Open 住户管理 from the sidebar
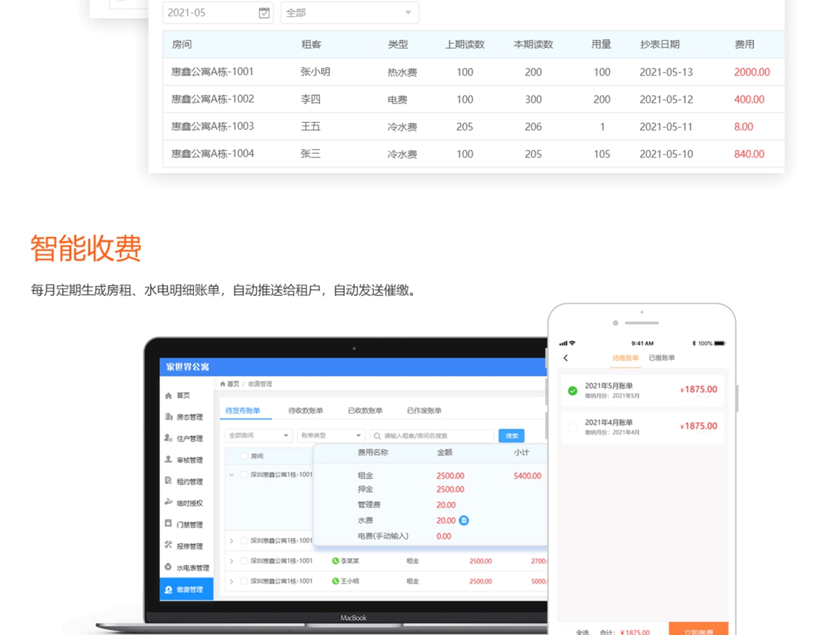Screen dimensions: 840x635 (x=169, y=438)
